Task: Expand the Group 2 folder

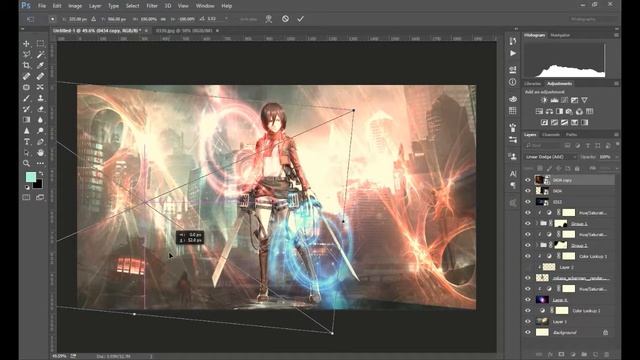Action: (537, 245)
